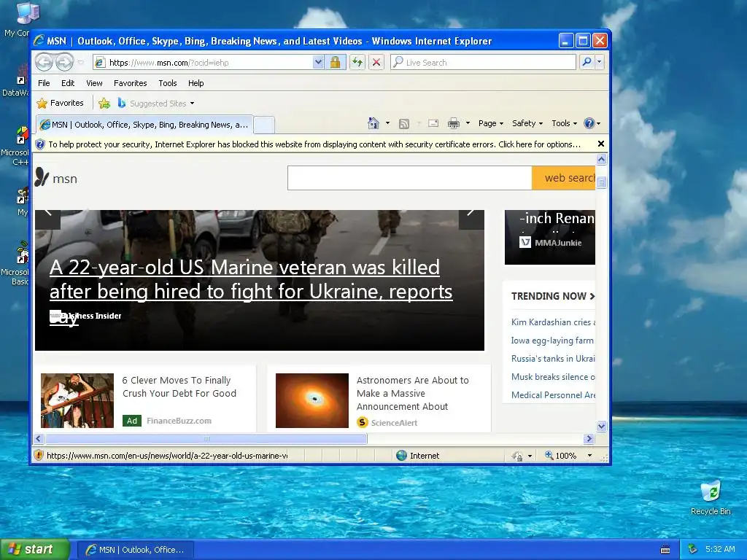
Task: Select MSN taskbar button
Action: (x=135, y=550)
